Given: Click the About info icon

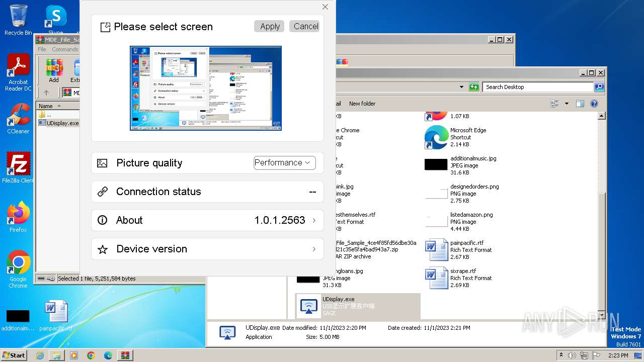Looking at the screenshot, I should click(x=102, y=220).
